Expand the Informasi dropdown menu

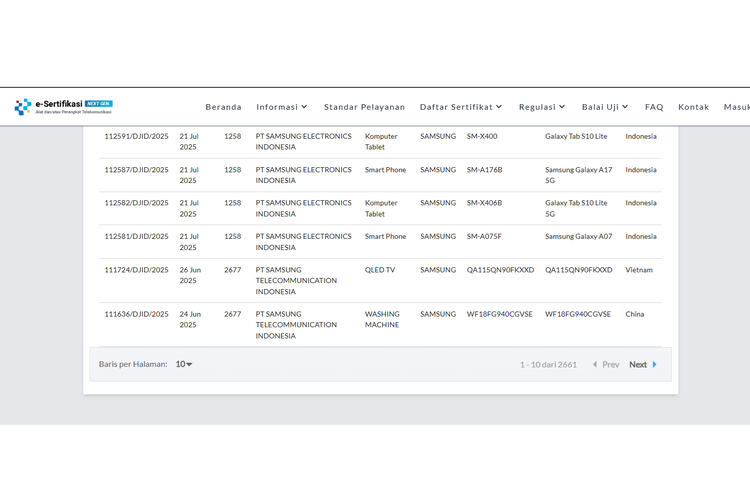[282, 107]
